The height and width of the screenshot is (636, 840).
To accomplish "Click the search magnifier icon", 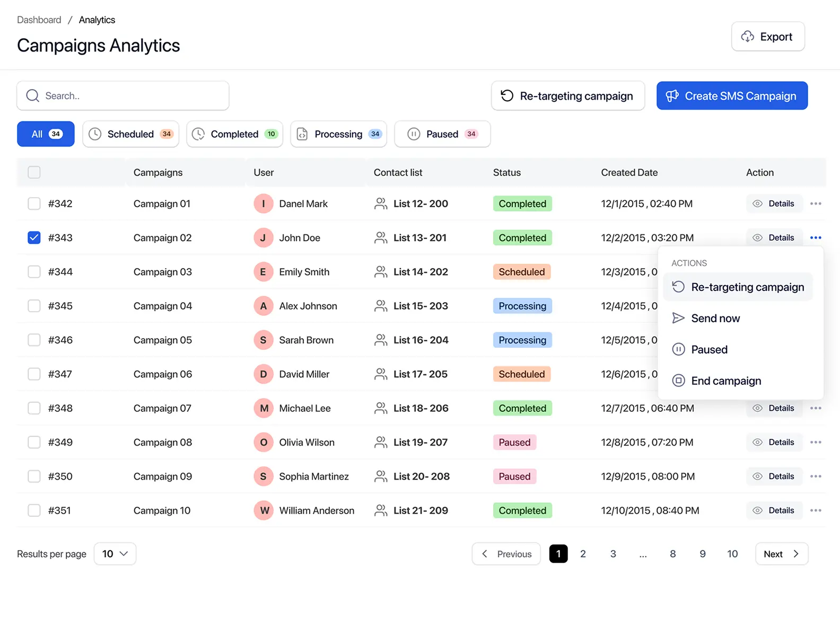I will pyautogui.click(x=32, y=96).
